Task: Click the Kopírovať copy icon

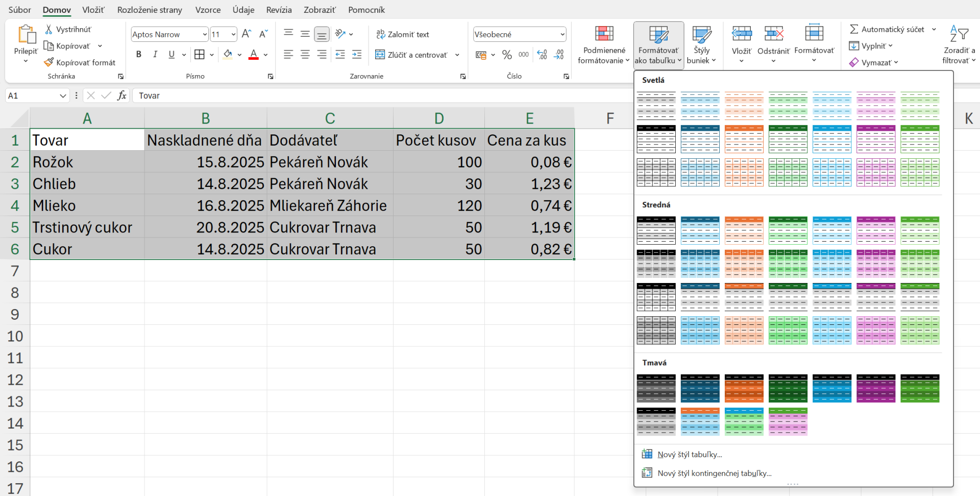Action: pos(49,46)
